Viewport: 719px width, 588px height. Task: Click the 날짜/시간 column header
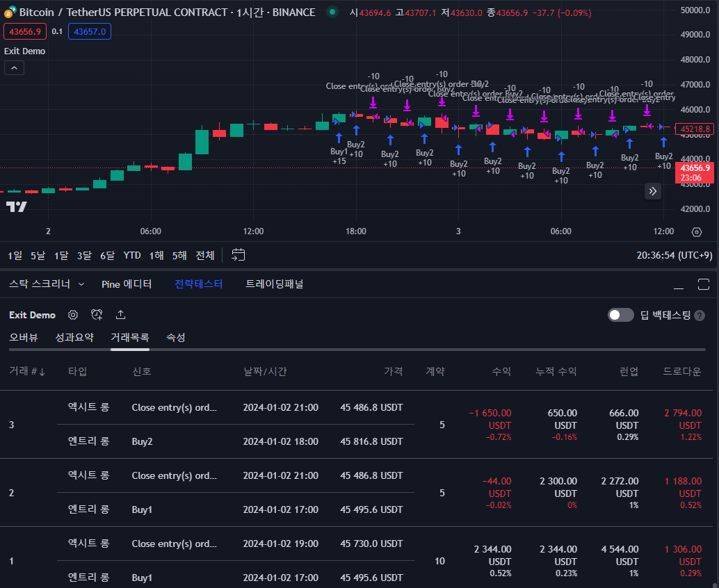pos(265,371)
